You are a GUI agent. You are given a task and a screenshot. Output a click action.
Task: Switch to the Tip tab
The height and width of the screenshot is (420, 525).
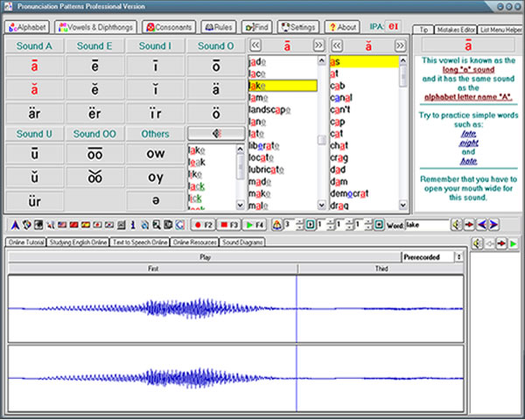click(423, 30)
